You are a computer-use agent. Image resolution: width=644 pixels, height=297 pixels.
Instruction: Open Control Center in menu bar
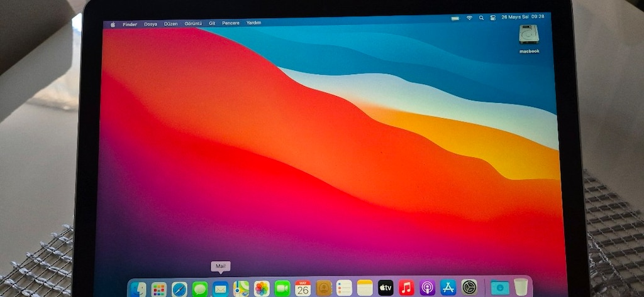[x=493, y=18]
